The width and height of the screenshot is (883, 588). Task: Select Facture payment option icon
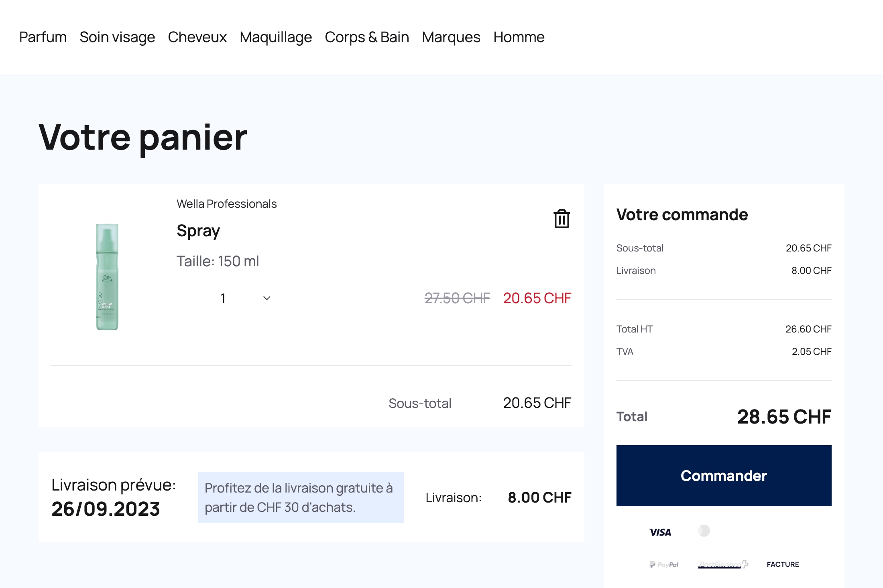783,563
